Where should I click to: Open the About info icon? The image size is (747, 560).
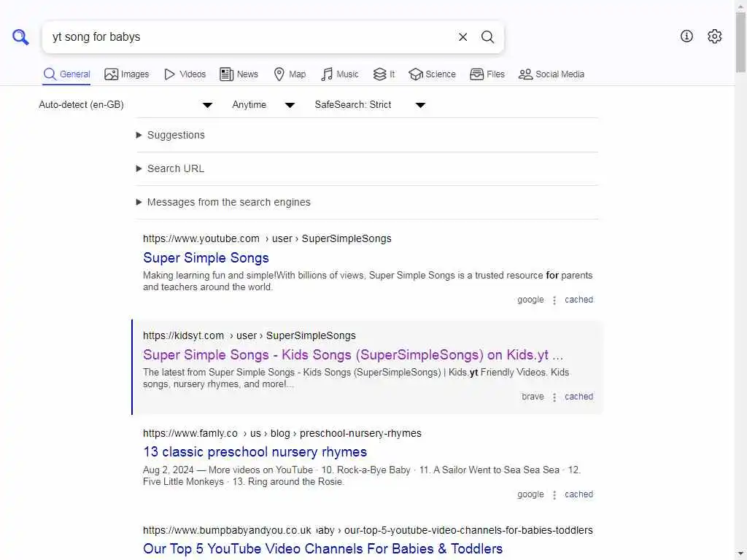686,36
